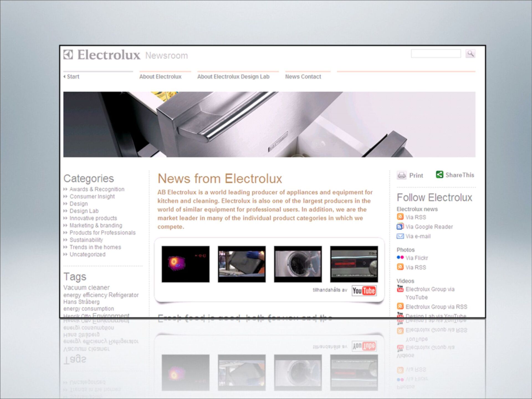Click the Vacuum cleaner tag
The width and height of the screenshot is (532, 399).
pyautogui.click(x=86, y=288)
